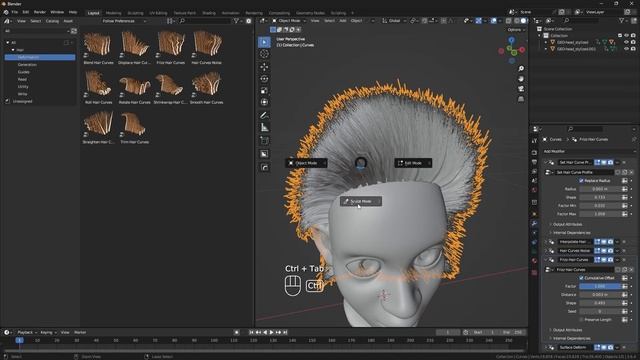This screenshot has width=640, height=360.
Task: Toggle camera view icon in viewport
Action: [521, 89]
